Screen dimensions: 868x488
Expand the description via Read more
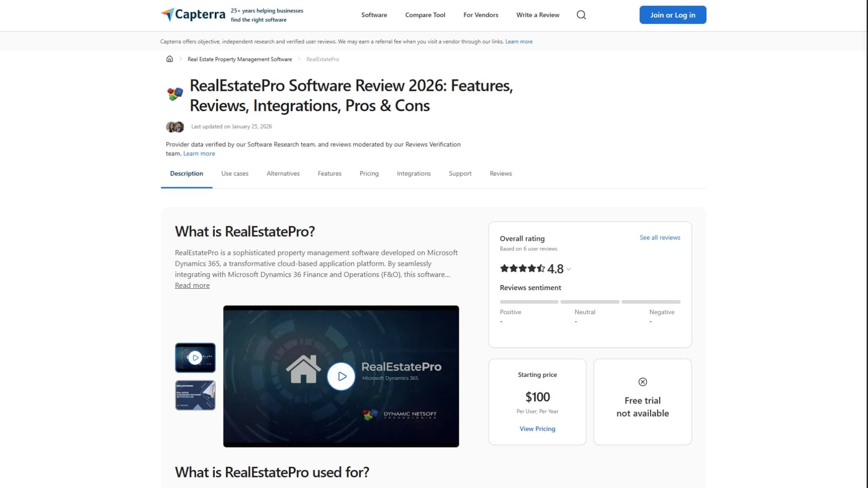pos(192,285)
